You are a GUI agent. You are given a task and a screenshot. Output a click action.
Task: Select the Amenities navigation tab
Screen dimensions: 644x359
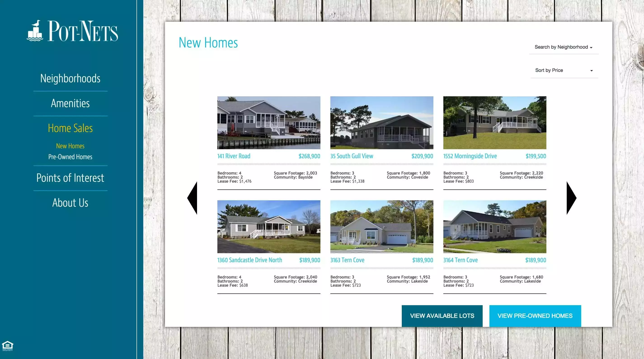[x=70, y=103]
